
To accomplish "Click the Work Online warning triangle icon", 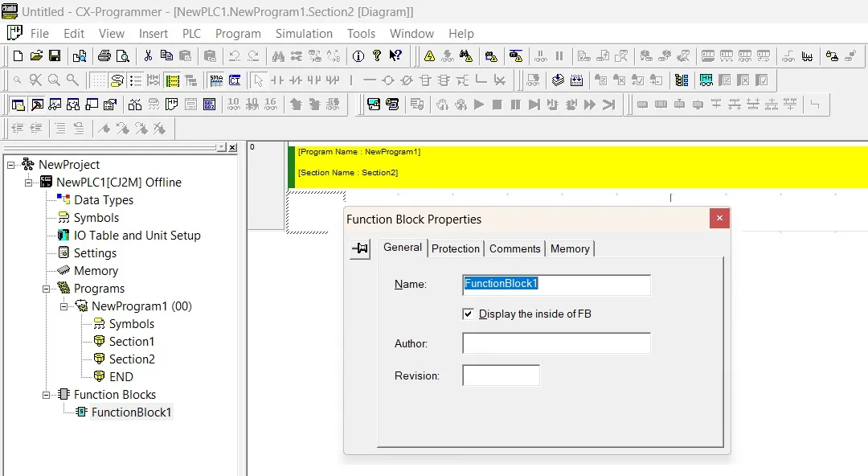I will (x=429, y=56).
